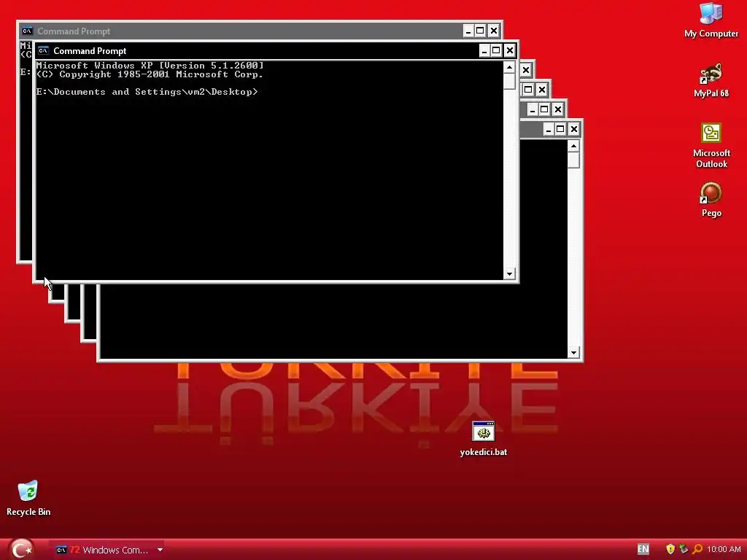Close the front Command Prompt window
This screenshot has height=560, width=747.
click(510, 50)
